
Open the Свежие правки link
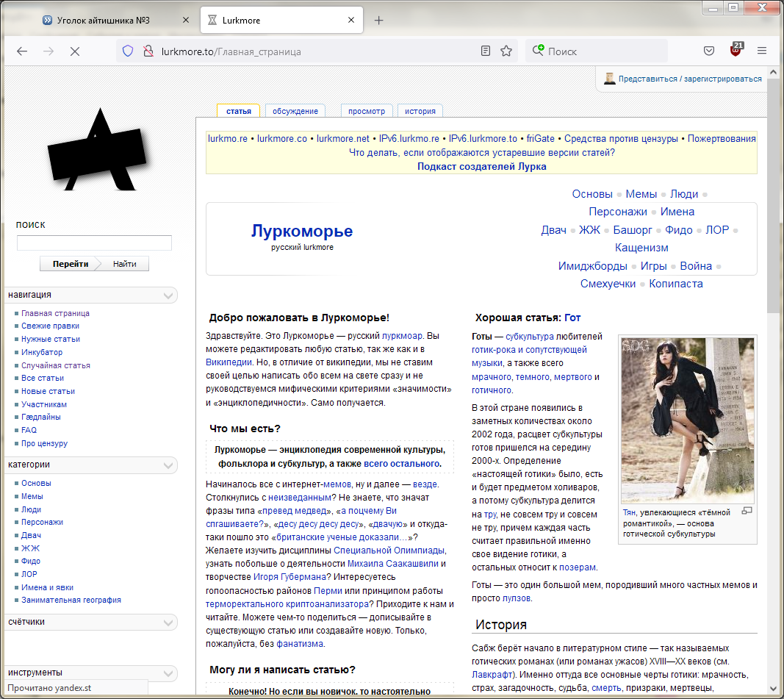tap(50, 326)
